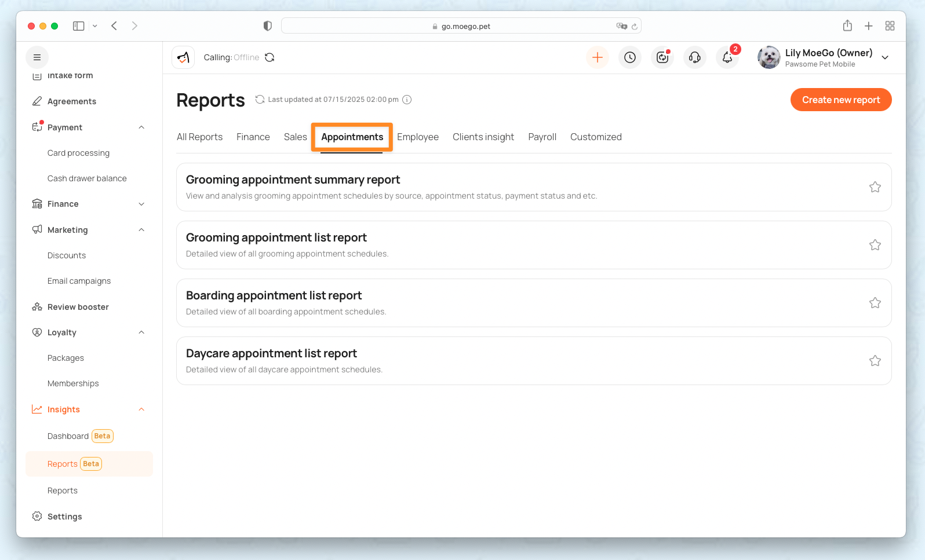Open Safari tab group dropdown arrow
The height and width of the screenshot is (560, 925).
click(x=95, y=26)
